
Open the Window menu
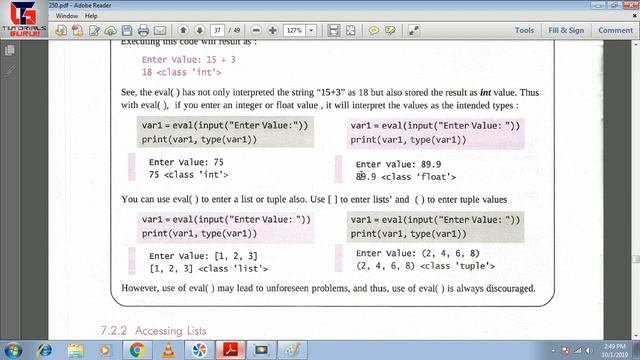tap(67, 16)
